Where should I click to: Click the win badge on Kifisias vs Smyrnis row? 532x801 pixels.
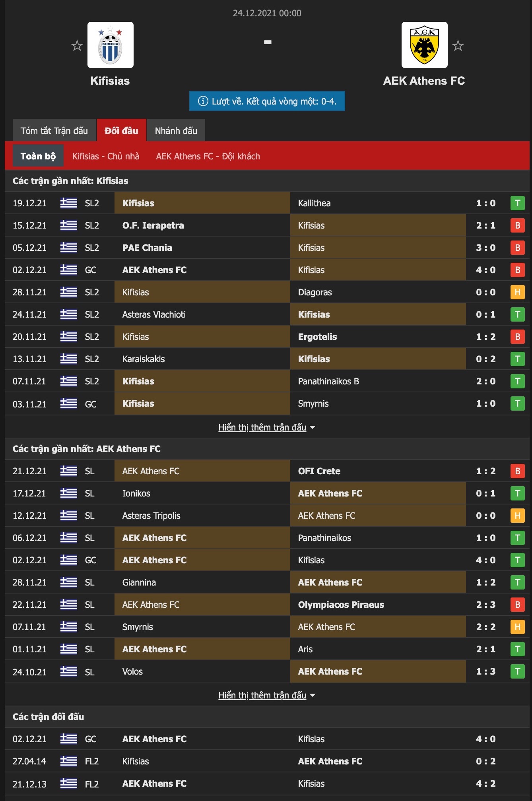pyautogui.click(x=518, y=403)
